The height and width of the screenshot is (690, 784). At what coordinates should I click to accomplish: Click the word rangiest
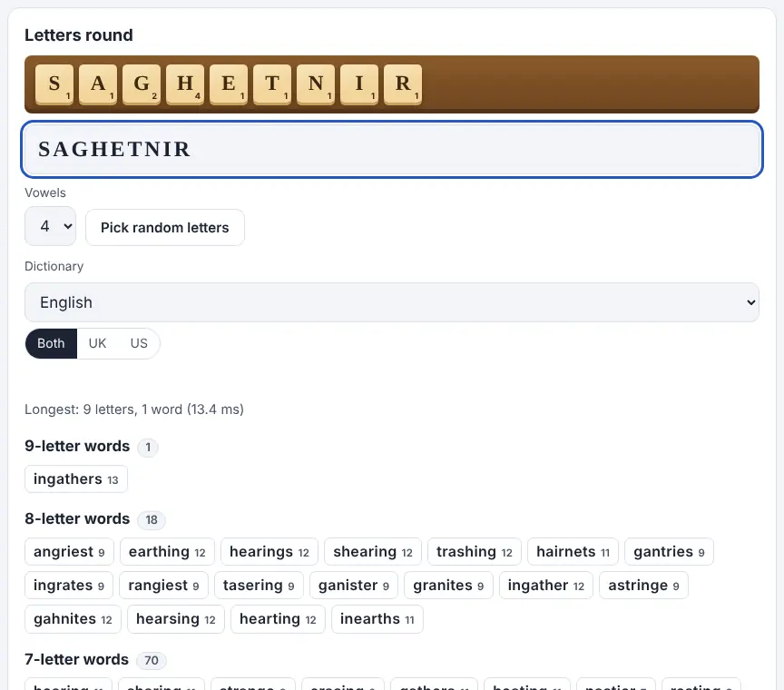[x=163, y=586]
